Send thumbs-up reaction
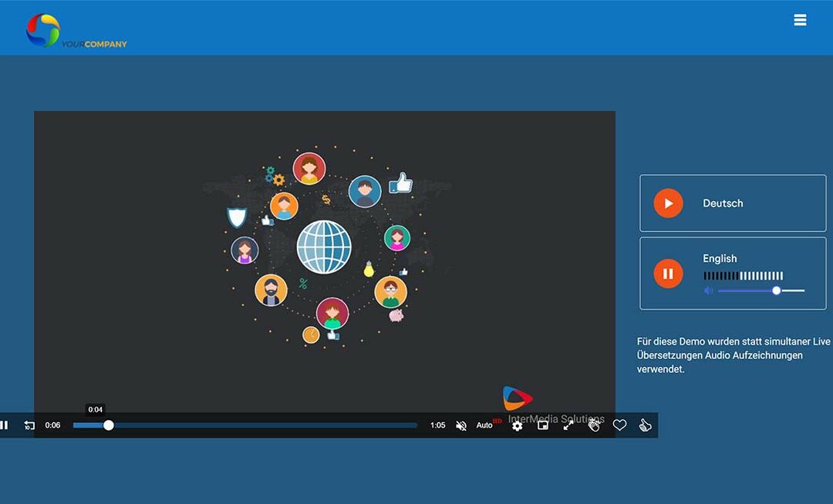This screenshot has width=833, height=504. tap(645, 425)
